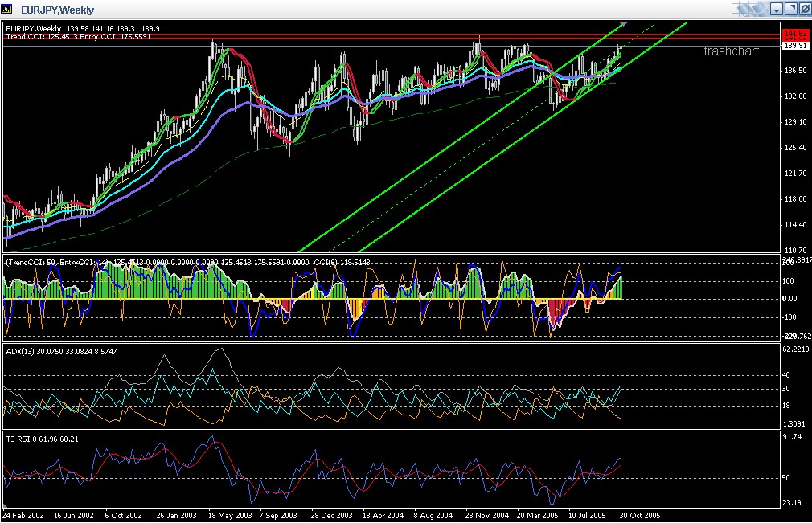Image resolution: width=812 pixels, height=523 pixels.
Task: Click the current price label 139.91
Action: point(795,46)
